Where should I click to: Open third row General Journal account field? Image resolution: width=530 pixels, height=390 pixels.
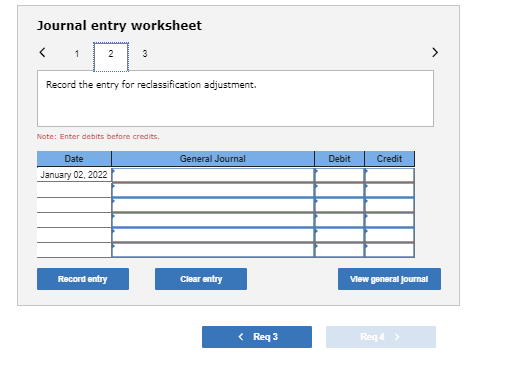213,205
